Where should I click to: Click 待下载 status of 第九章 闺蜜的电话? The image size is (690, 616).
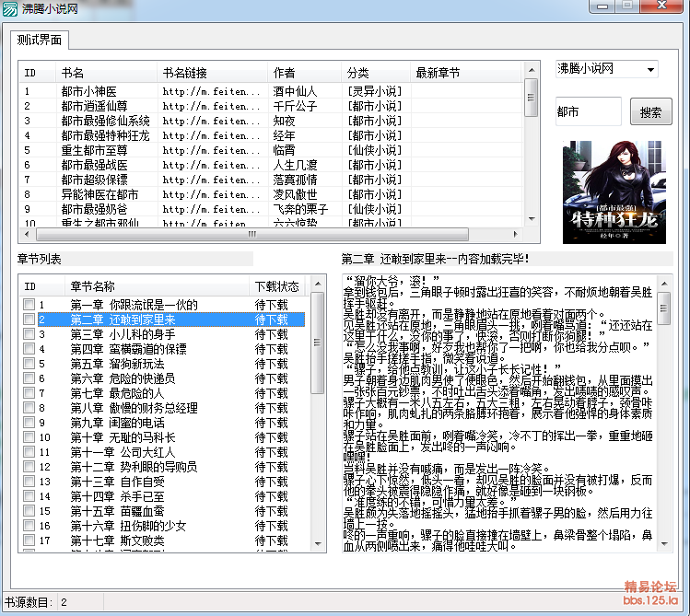271,423
